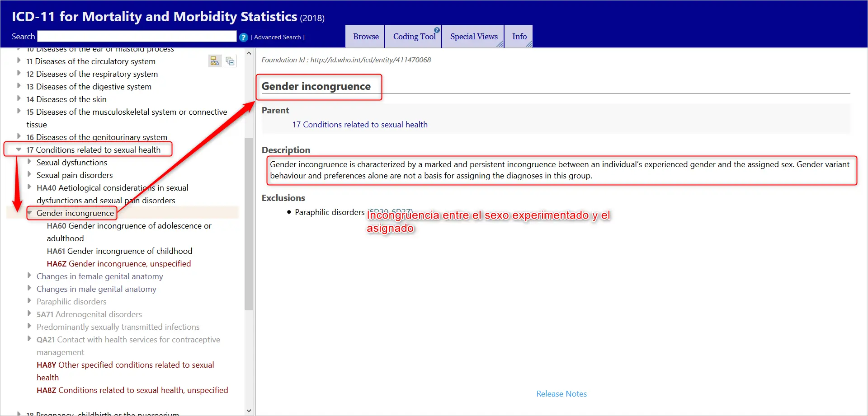Expand chapter 11 Diseases of the circulatory system
868x416 pixels.
pos(19,61)
